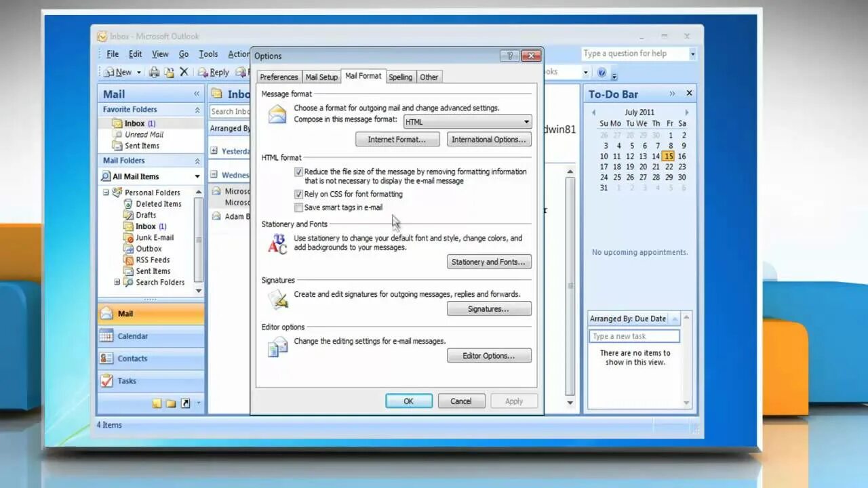Click the Shortcuts icon at the navigation pane bottom
The image size is (868, 488).
186,403
